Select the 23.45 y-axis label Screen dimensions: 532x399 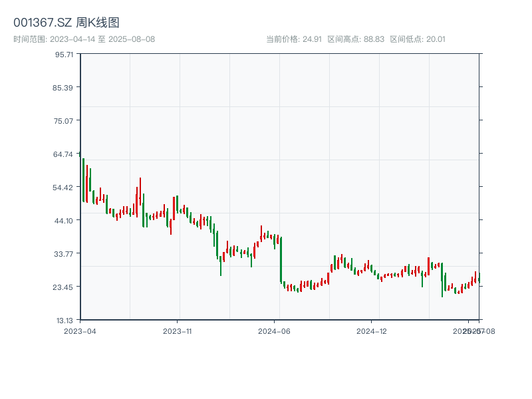pyautogui.click(x=65, y=287)
